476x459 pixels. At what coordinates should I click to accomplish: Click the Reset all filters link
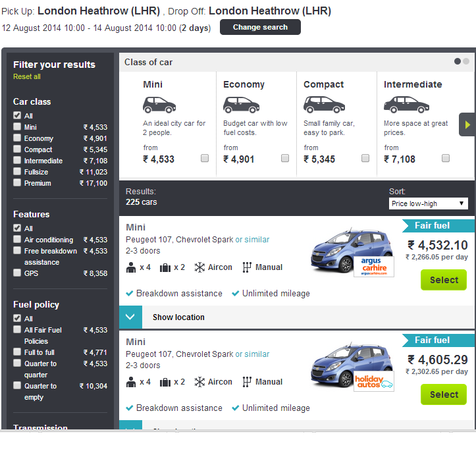click(27, 76)
